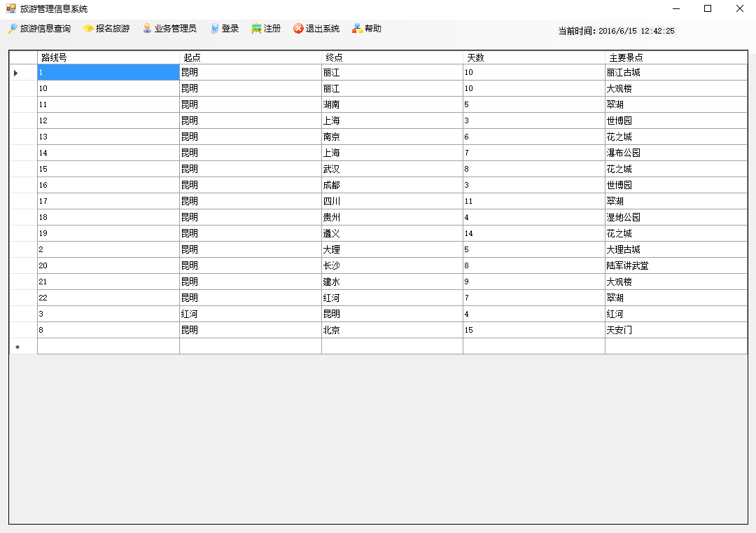Click the 报名旅游 handshake icon
The width and height of the screenshot is (756, 533).
point(88,29)
